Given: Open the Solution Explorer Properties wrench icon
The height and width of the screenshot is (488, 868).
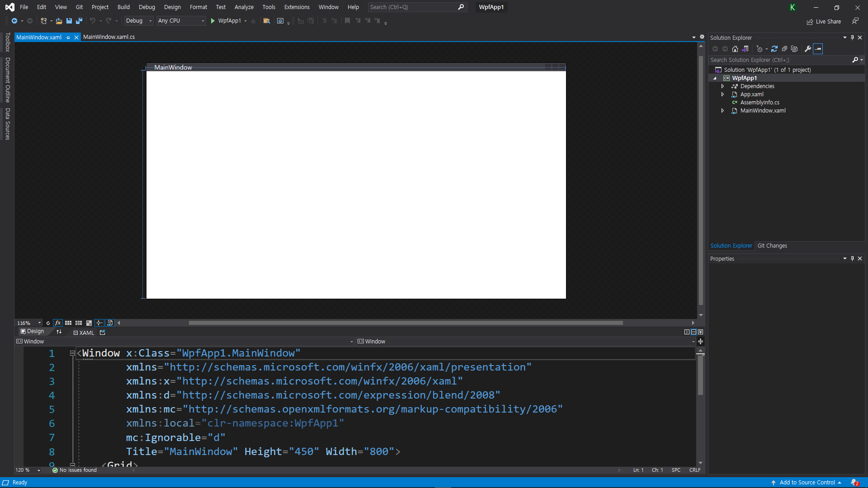Looking at the screenshot, I should pyautogui.click(x=808, y=49).
